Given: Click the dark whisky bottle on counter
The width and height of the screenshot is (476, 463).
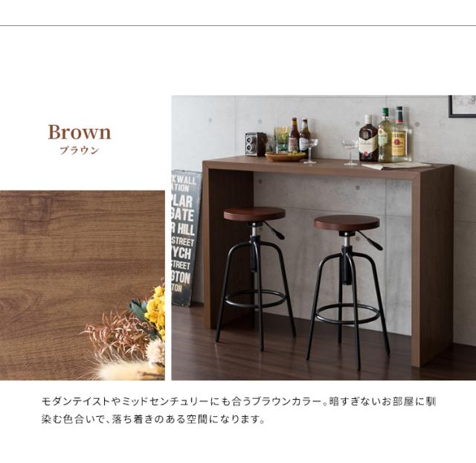Looking at the screenshot, I should (x=368, y=138).
